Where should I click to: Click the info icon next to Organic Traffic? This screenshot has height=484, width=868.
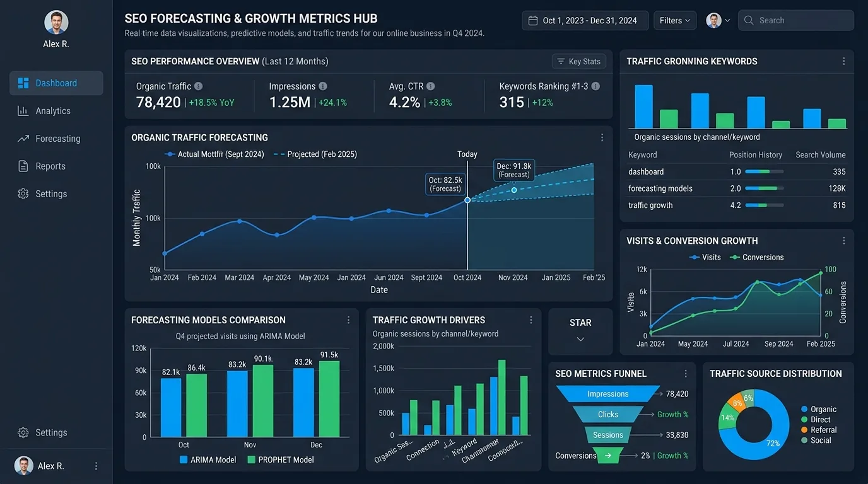point(199,86)
